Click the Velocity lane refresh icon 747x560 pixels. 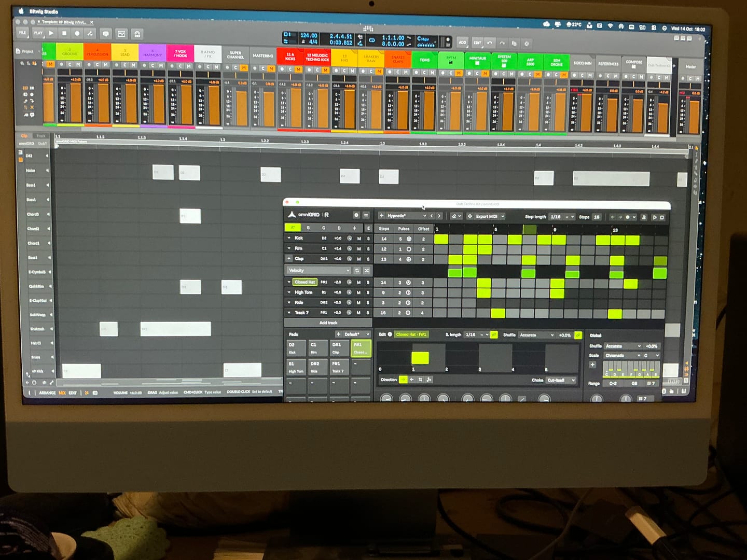point(357,271)
